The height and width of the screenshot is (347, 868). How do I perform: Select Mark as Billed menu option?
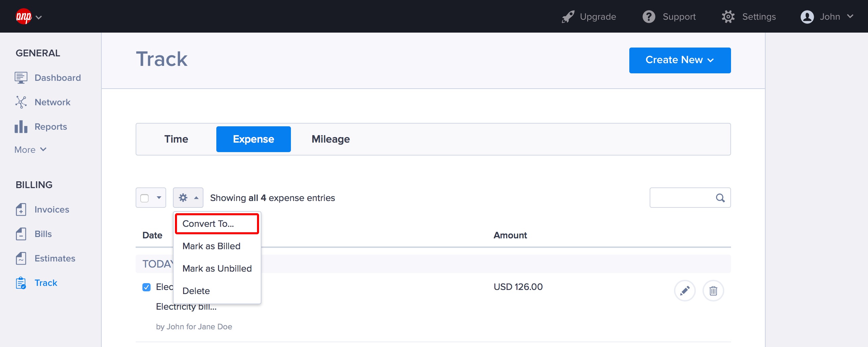(x=211, y=246)
